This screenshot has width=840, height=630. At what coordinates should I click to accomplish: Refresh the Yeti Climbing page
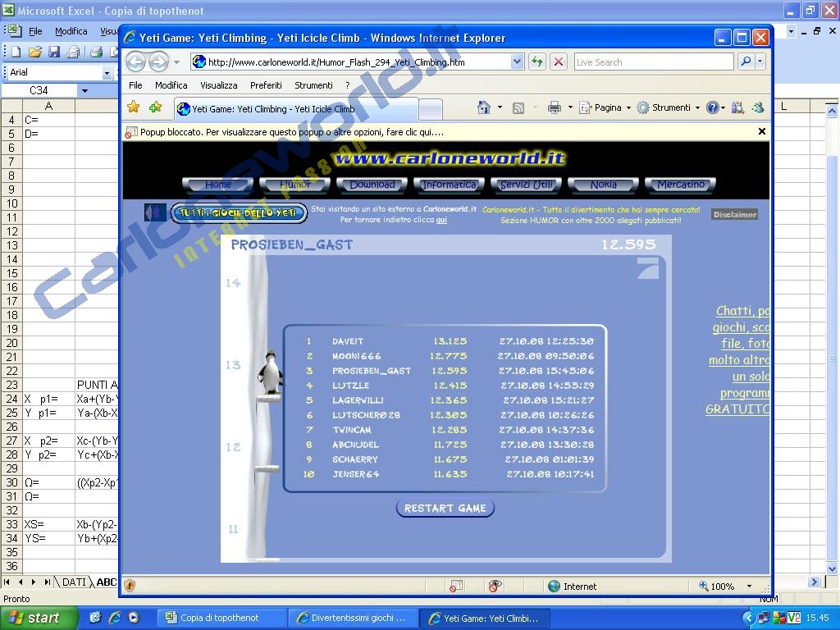(x=537, y=62)
